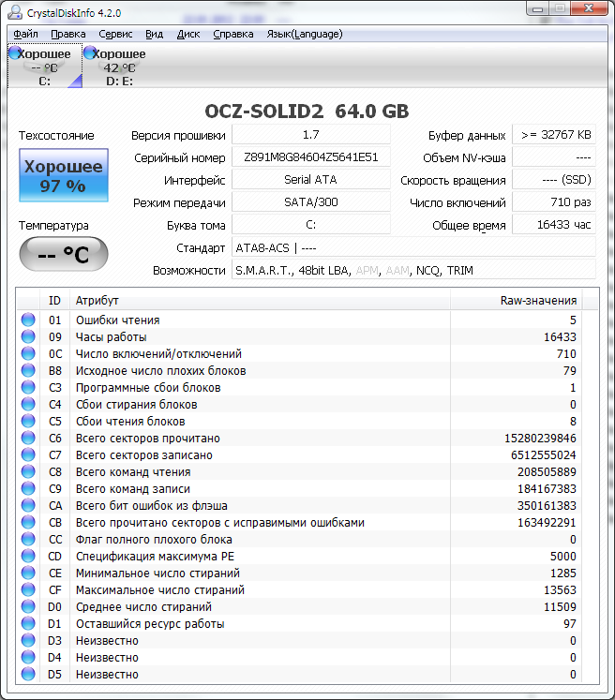Click the rotation rate field (SSD)
This screenshot has height=700, width=615.
[554, 180]
